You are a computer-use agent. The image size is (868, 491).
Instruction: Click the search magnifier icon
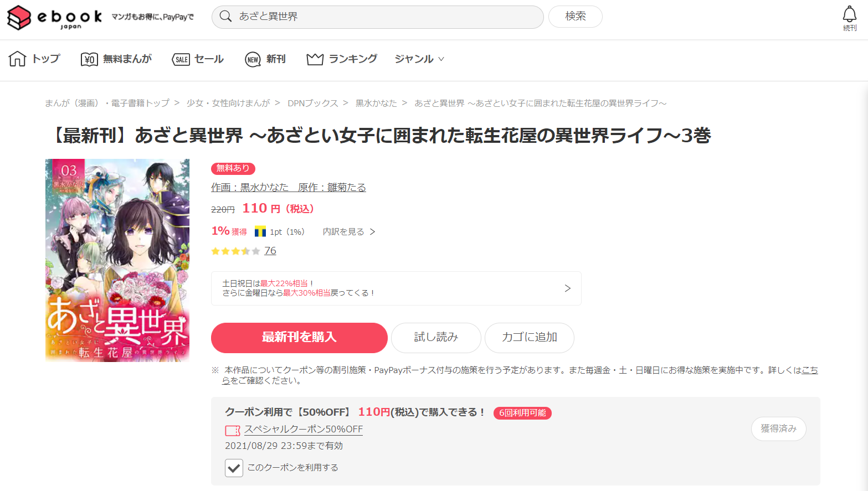click(x=225, y=17)
